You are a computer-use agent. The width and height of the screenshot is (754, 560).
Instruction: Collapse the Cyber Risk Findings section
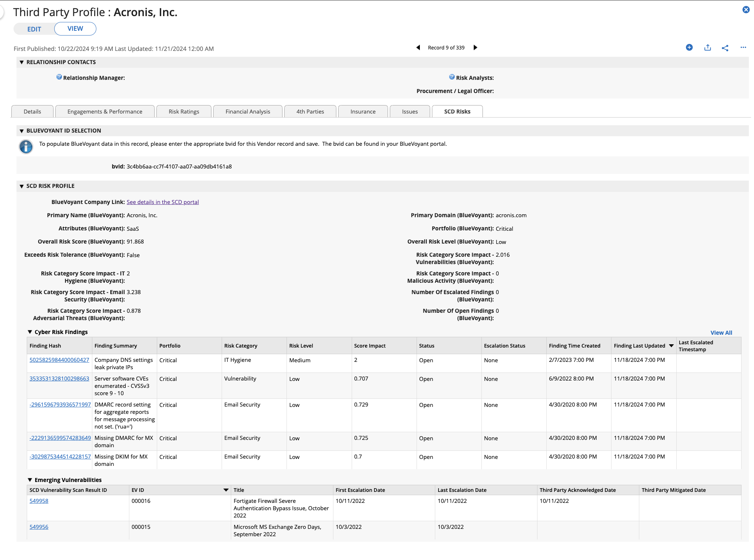click(30, 332)
